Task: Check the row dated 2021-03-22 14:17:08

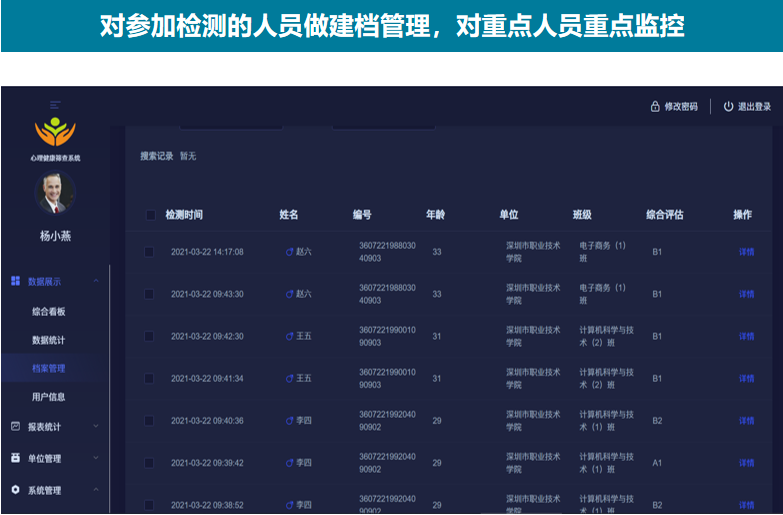Action: (149, 252)
